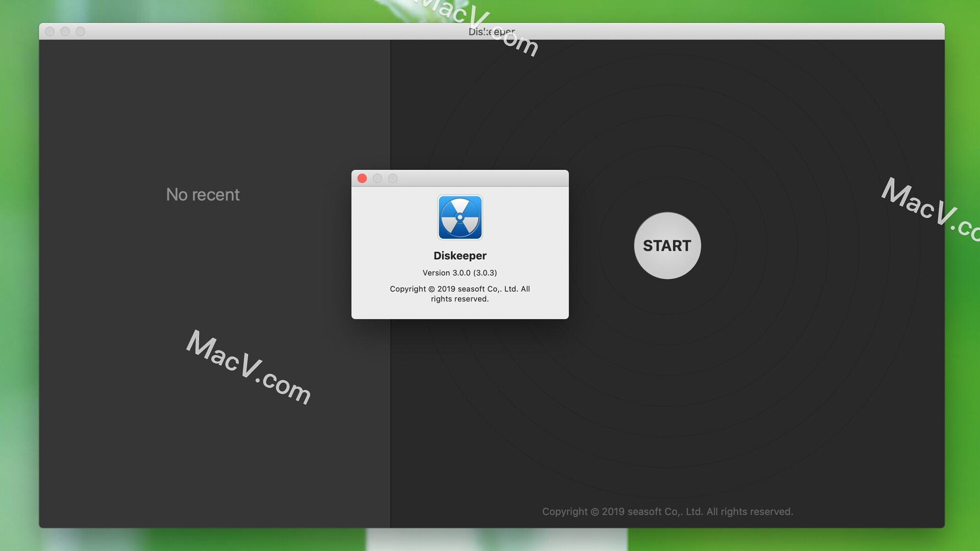Viewport: 980px width, 551px height.
Task: Click the 'No recent' placeholder text
Action: [x=203, y=194]
